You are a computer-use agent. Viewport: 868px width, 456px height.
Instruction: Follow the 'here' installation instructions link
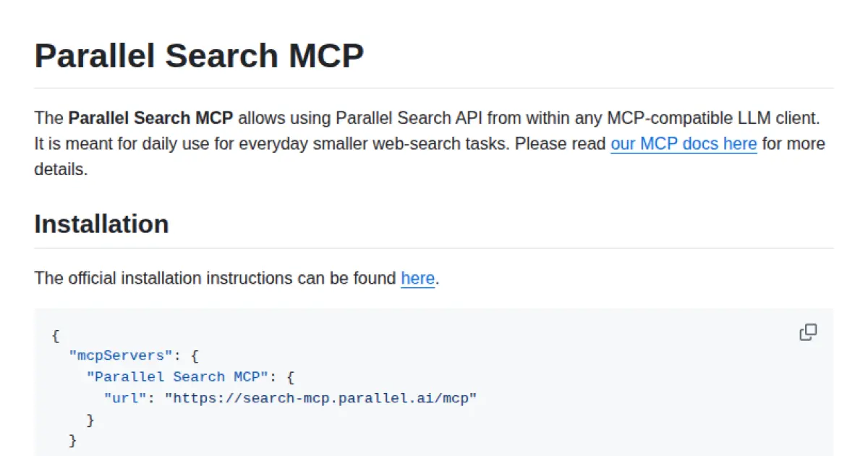click(x=417, y=279)
